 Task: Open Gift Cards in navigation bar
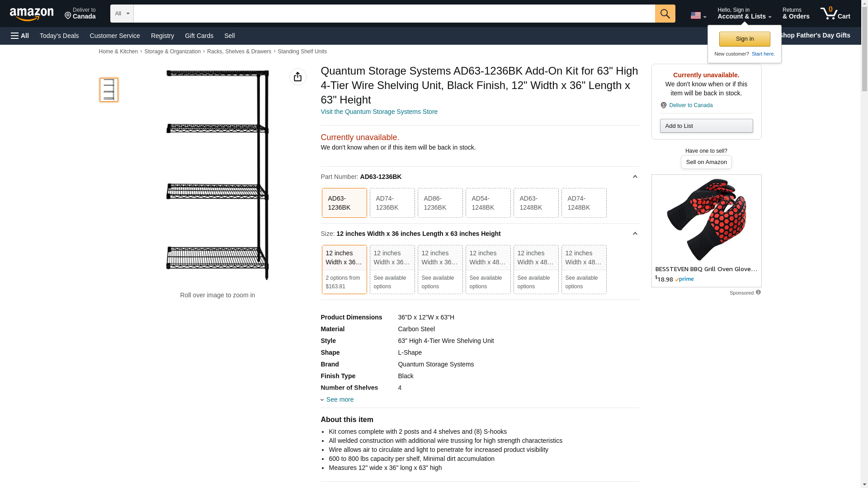click(199, 36)
